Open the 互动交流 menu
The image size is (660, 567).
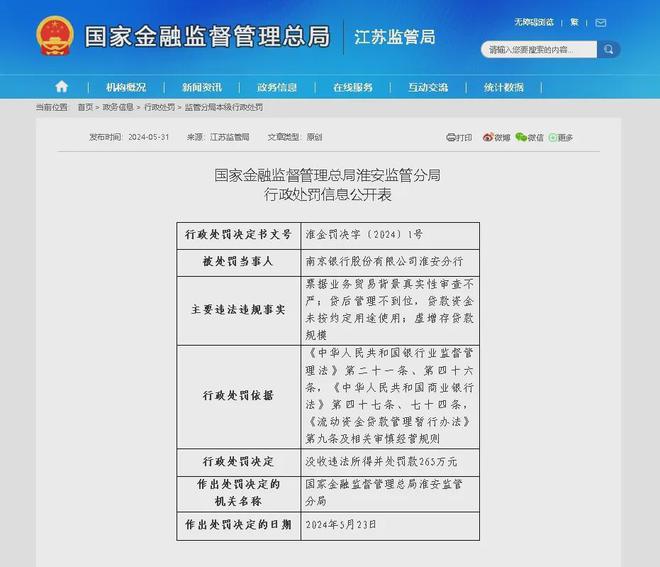(428, 87)
